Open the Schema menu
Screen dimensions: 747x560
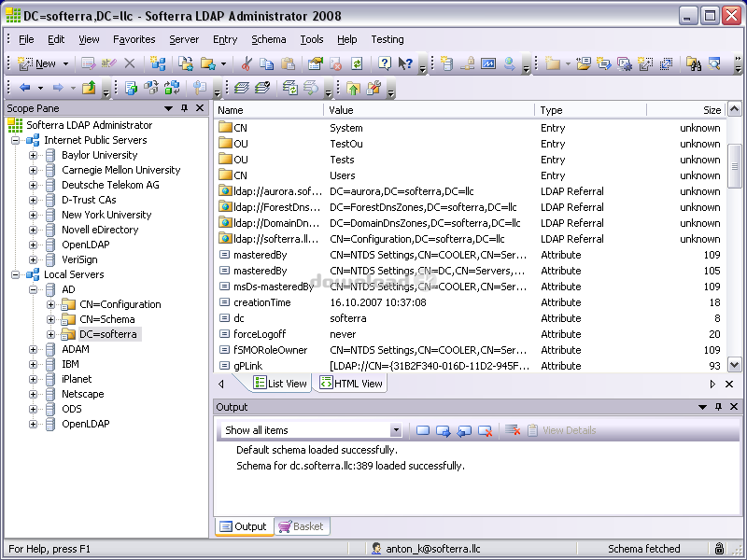[x=269, y=39]
